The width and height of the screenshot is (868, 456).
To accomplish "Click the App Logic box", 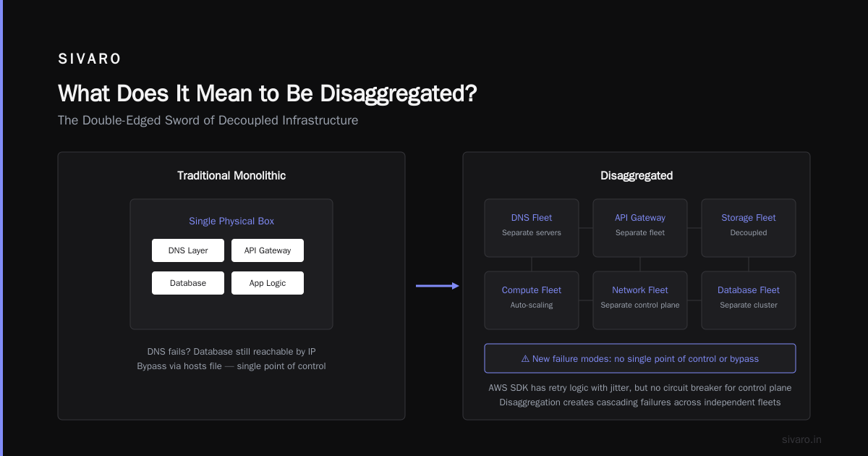I will (268, 283).
